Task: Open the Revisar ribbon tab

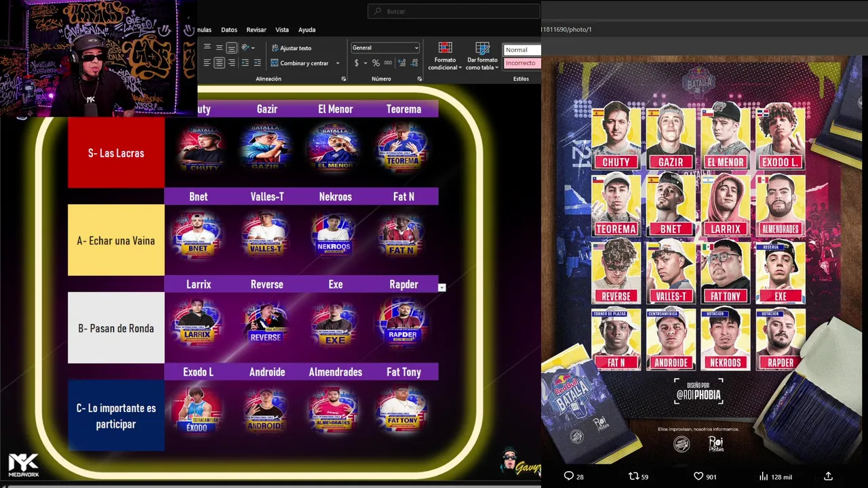Action: point(256,30)
